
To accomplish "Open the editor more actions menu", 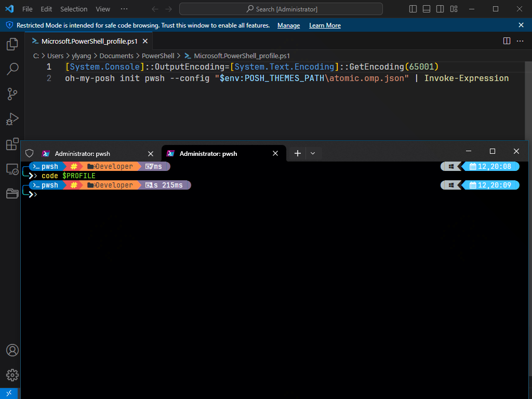I will pyautogui.click(x=520, y=41).
